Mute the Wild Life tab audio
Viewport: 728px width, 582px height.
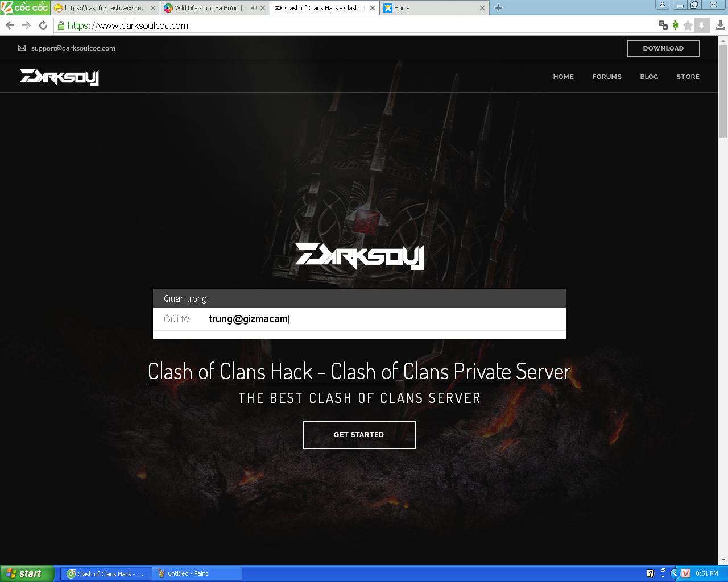pos(254,8)
